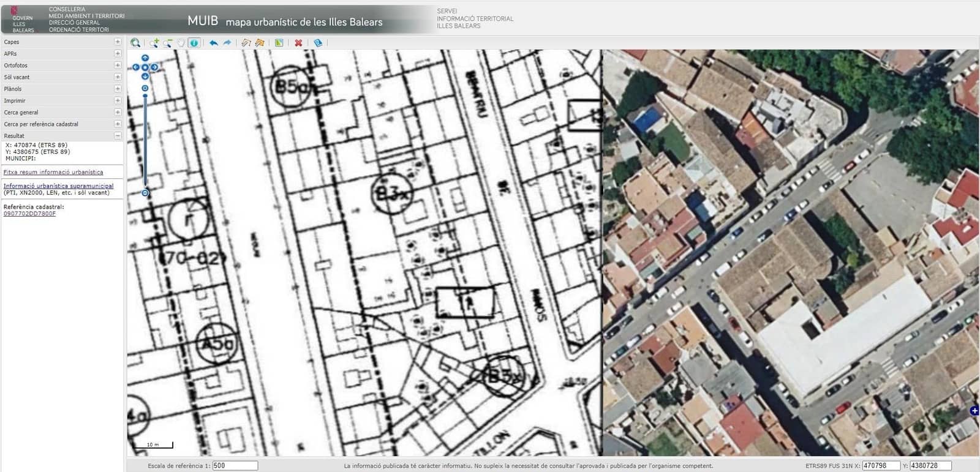Viewport: 980px width, 472px height.
Task: Click the red X clear icon
Action: click(x=298, y=43)
